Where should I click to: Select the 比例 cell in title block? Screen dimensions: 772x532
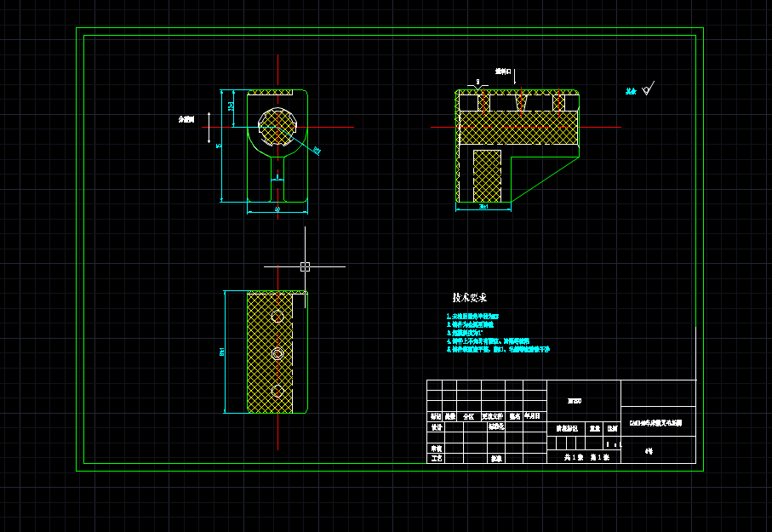tap(612, 428)
